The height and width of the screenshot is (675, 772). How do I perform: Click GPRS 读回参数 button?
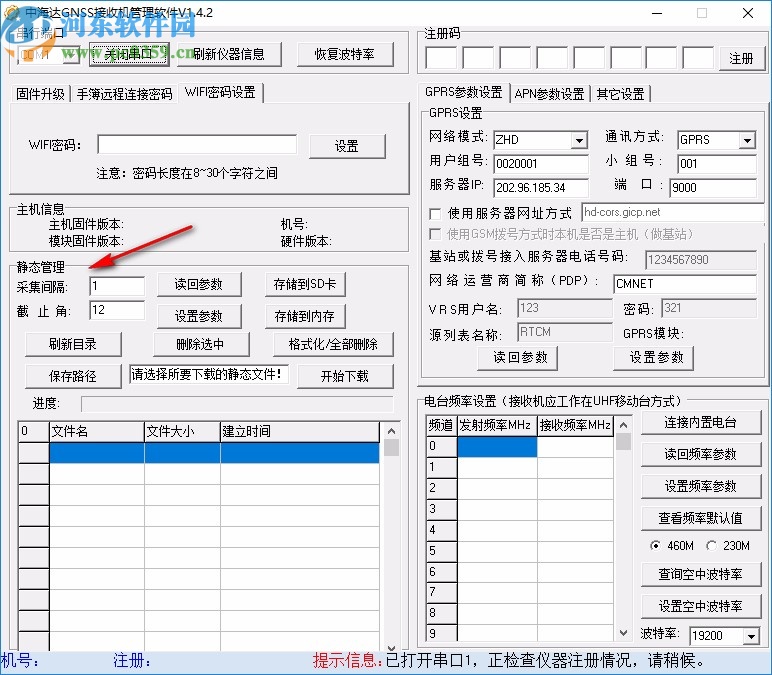tap(517, 357)
